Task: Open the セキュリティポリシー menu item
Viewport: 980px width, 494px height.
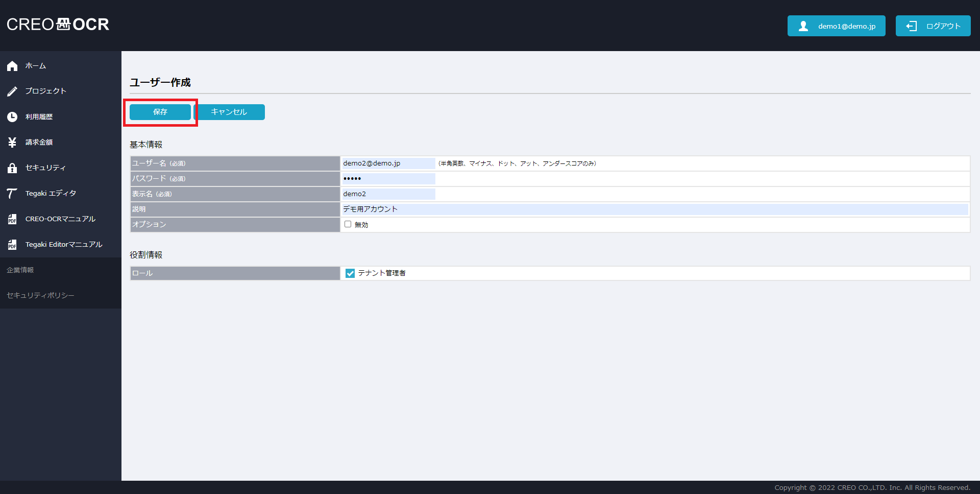Action: click(40, 296)
